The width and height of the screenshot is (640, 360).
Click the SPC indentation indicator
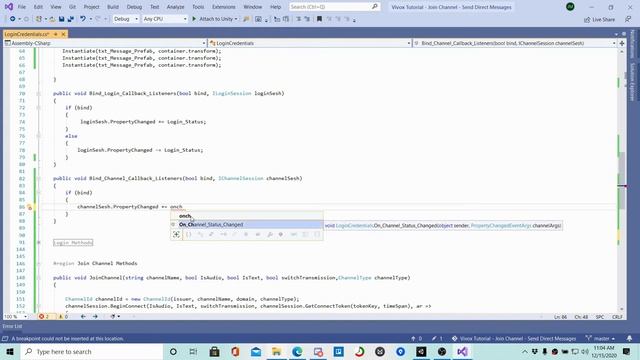coord(600,317)
